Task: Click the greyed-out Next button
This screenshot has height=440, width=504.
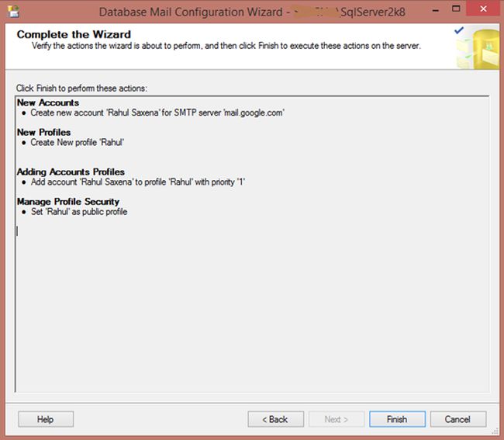Action: point(337,419)
